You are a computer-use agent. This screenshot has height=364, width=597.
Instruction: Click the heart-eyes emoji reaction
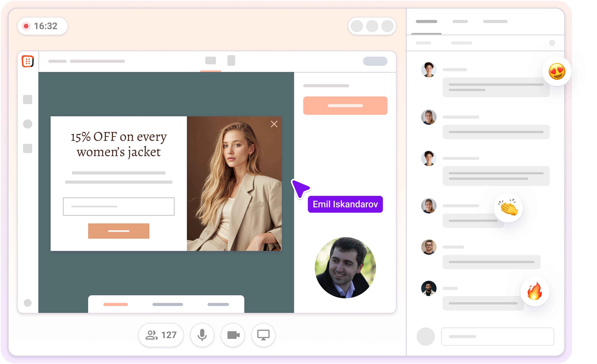557,71
